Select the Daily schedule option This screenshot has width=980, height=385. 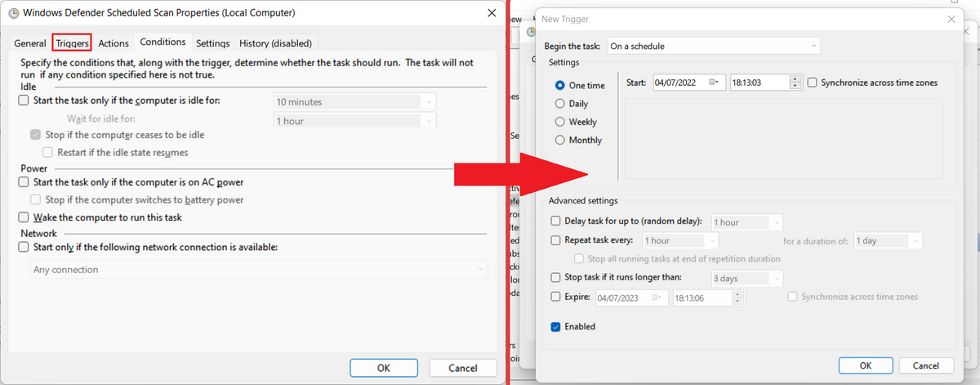tap(560, 104)
